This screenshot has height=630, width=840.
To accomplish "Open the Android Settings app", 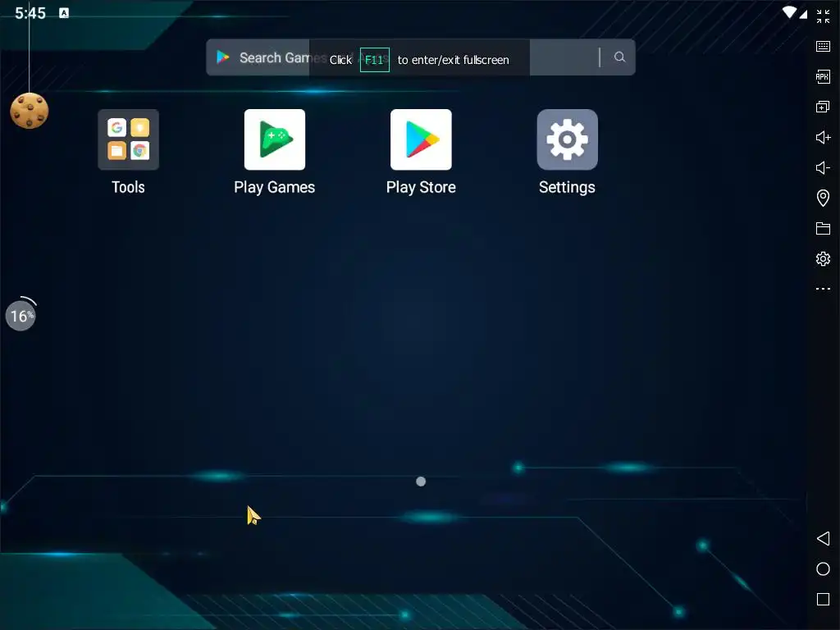I will pos(568,139).
